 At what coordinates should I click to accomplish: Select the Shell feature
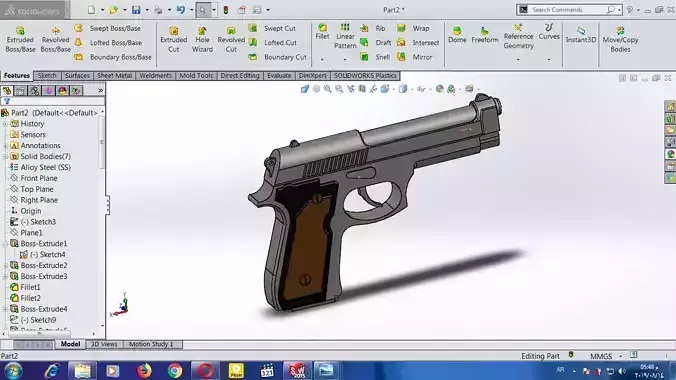pos(375,57)
